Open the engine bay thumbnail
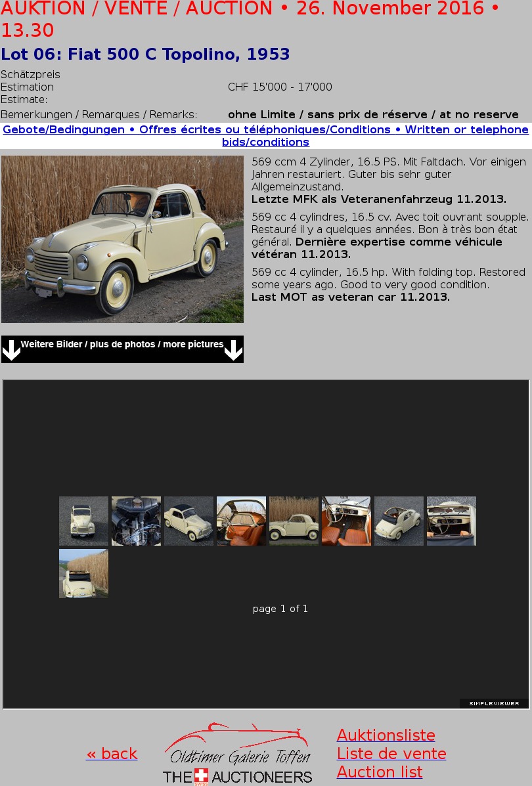The image size is (532, 786). click(137, 521)
